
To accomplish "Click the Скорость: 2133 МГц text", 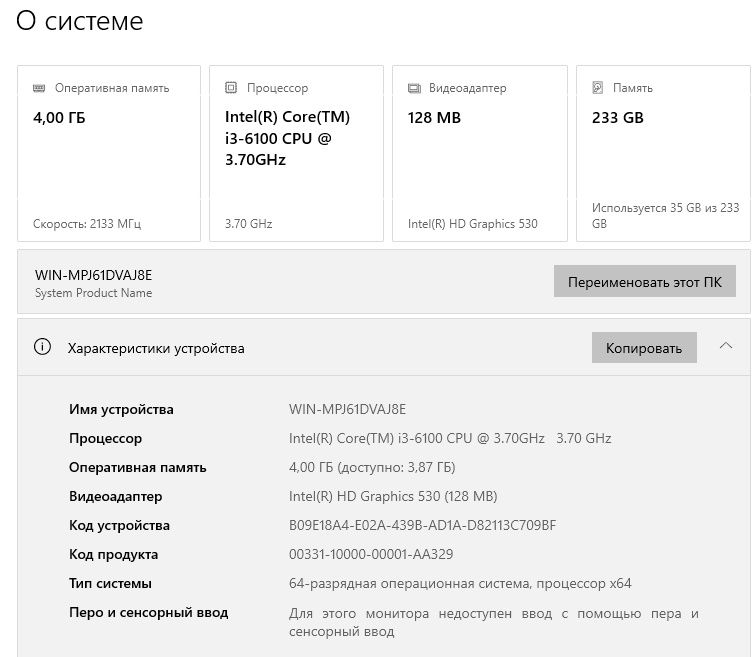I will (x=87, y=224).
